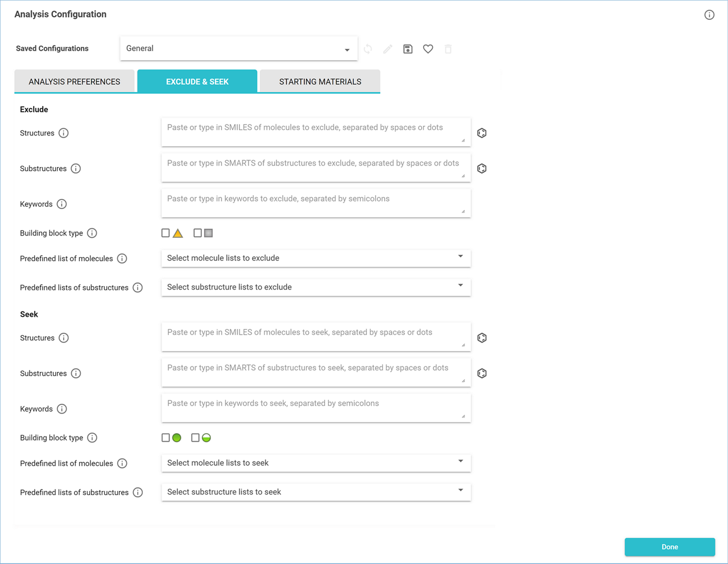This screenshot has width=728, height=564.
Task: Expand Select molecule lists to exclude dropdown
Action: point(316,258)
